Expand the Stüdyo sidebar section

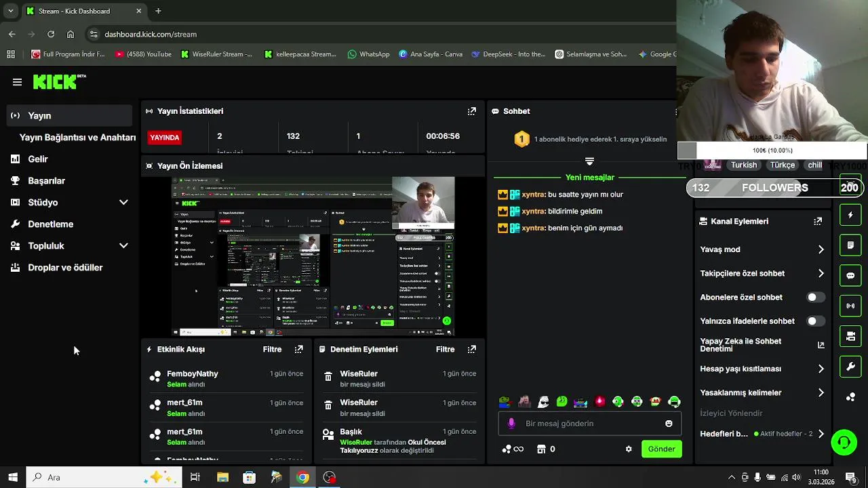(x=123, y=202)
